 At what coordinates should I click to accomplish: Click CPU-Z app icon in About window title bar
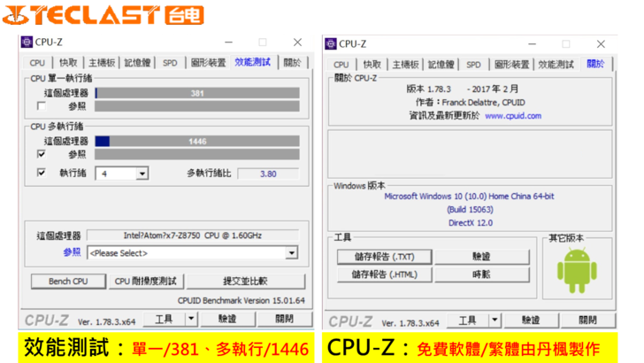pos(331,43)
